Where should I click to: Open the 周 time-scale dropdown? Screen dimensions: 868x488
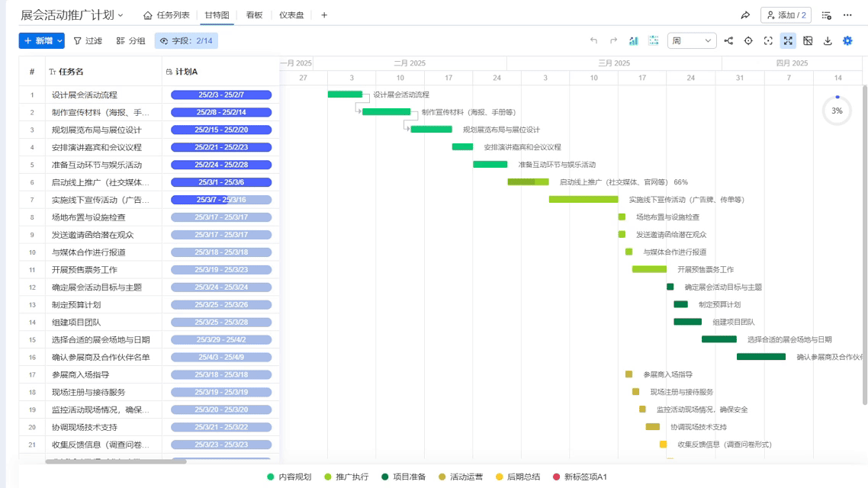click(x=690, y=40)
